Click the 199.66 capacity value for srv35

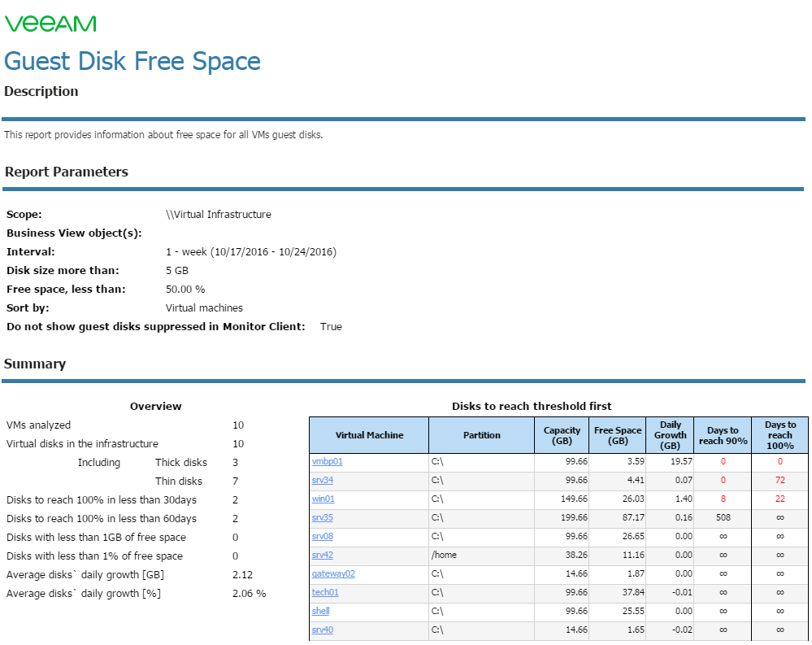[x=575, y=517]
